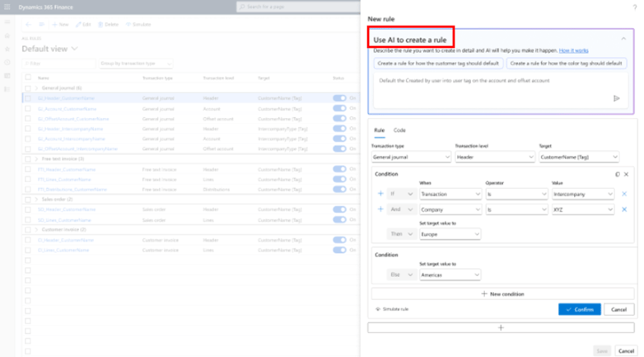The height and width of the screenshot is (357, 644).
Task: Toggle the FTI_Header_CustomerName status switch
Action: [339, 169]
